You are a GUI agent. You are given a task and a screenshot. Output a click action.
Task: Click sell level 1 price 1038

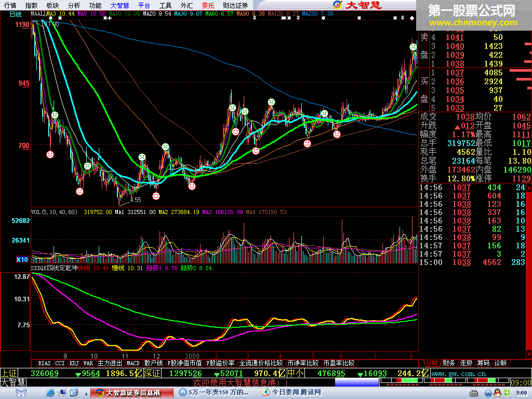455,64
